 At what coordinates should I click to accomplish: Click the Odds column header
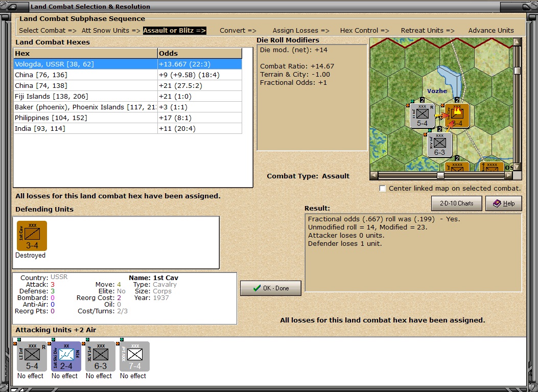200,53
